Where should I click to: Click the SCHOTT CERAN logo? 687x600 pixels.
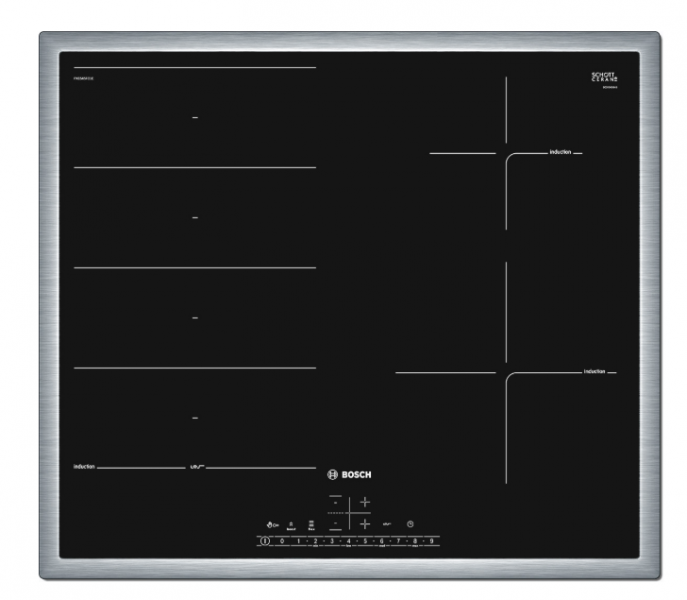(605, 77)
